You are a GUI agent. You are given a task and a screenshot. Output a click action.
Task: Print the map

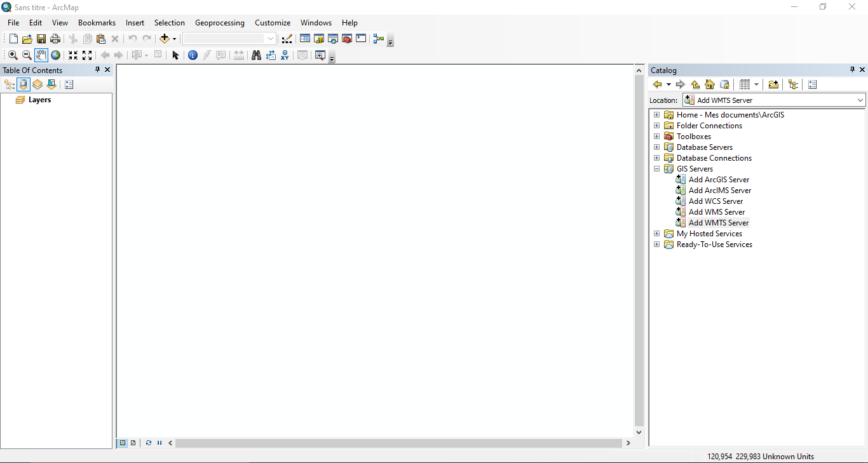pyautogui.click(x=55, y=39)
